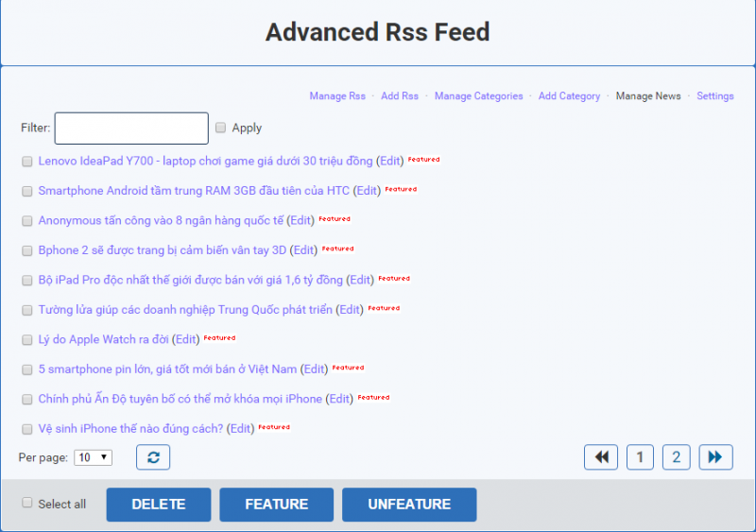Click into the Filter text field
756x532 pixels.
click(131, 129)
